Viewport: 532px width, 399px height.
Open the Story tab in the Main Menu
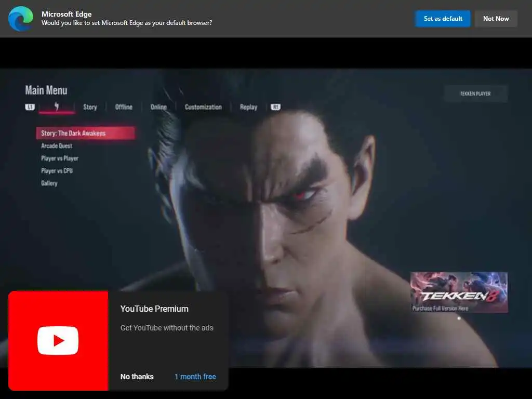[90, 107]
